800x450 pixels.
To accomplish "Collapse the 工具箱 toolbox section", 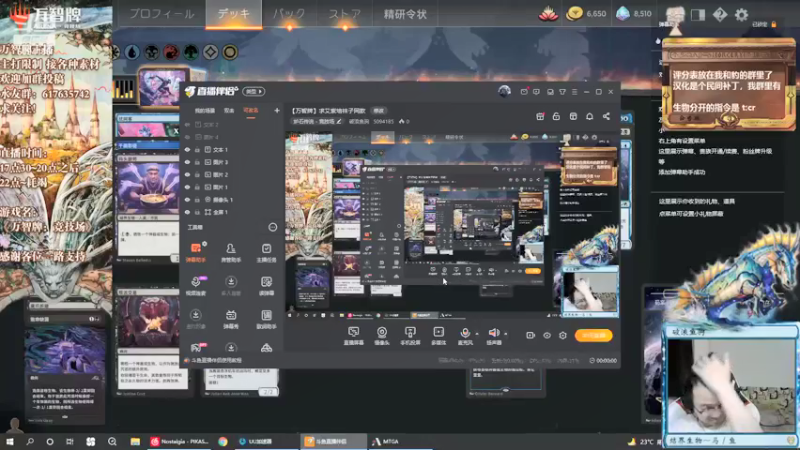I will (x=272, y=228).
